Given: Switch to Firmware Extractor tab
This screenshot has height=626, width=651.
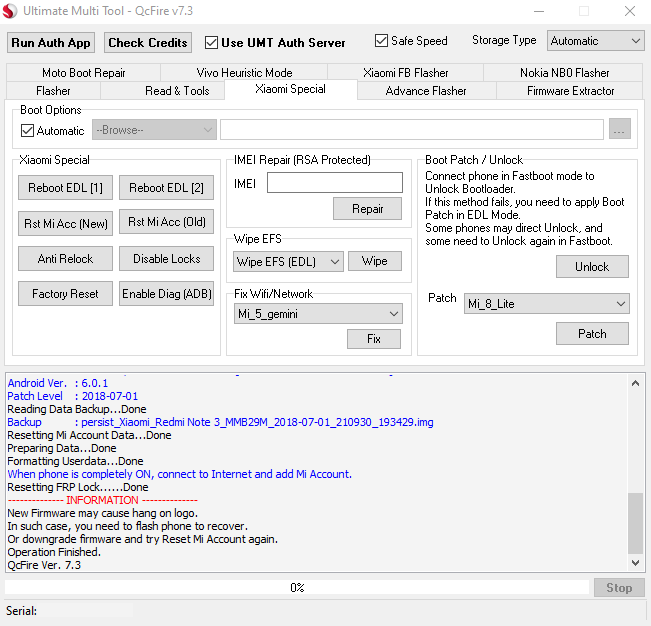Looking at the screenshot, I should pos(570,91).
